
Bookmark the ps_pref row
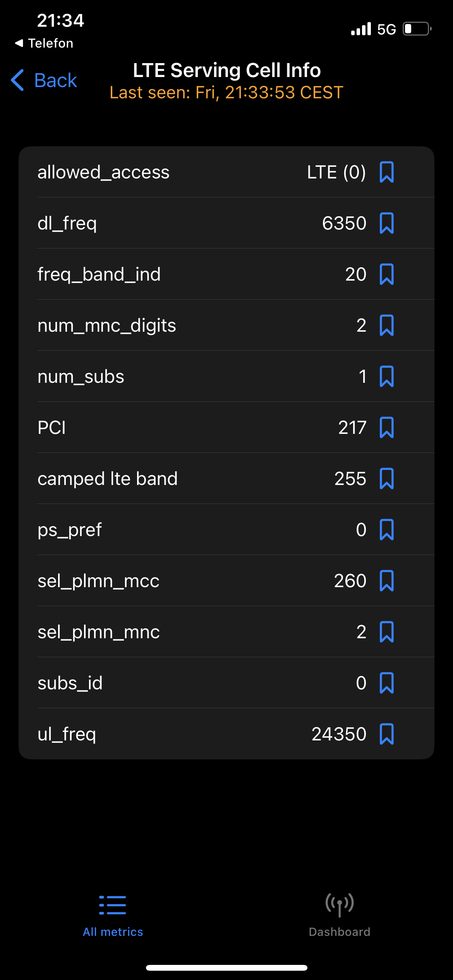[386, 530]
